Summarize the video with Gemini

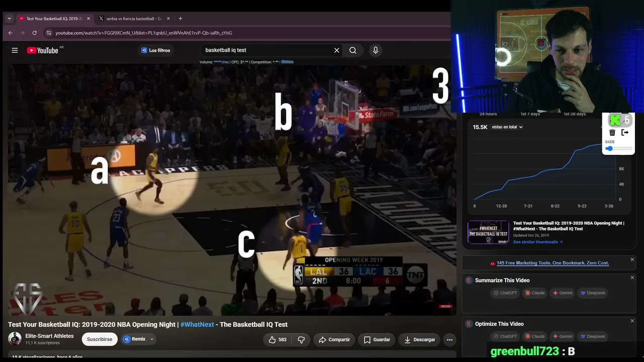pos(562,293)
